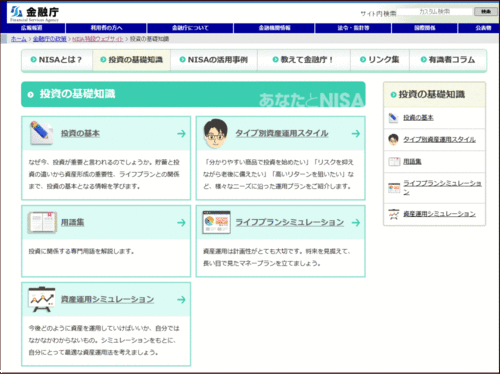Click sidebar face icon beside タイプ別資産運用スタイル
Viewport: 500px width, 374px height.
click(x=394, y=139)
